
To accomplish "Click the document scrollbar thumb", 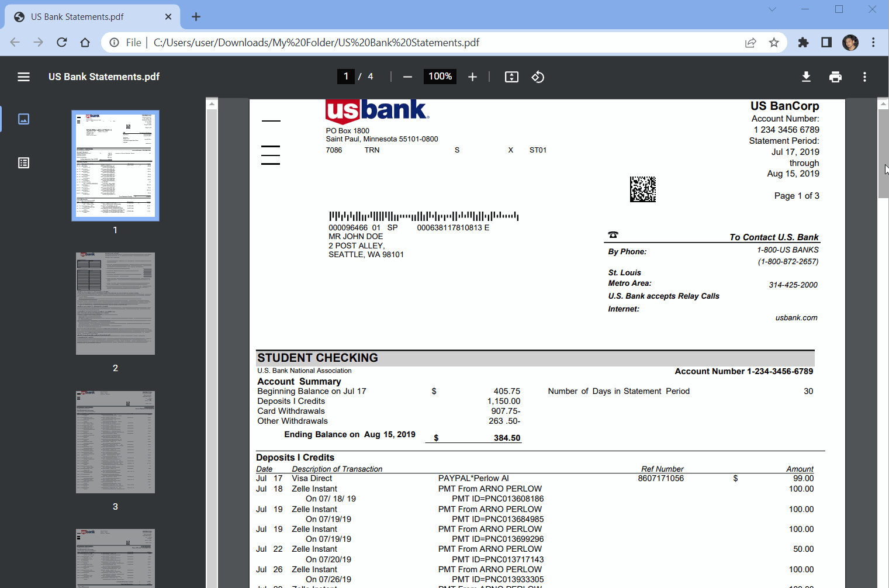I will point(883,153).
